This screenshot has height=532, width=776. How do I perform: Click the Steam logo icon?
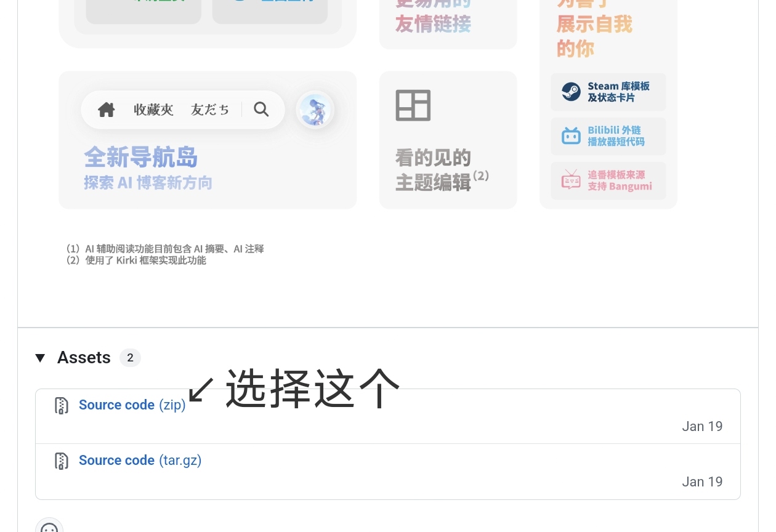pos(571,92)
